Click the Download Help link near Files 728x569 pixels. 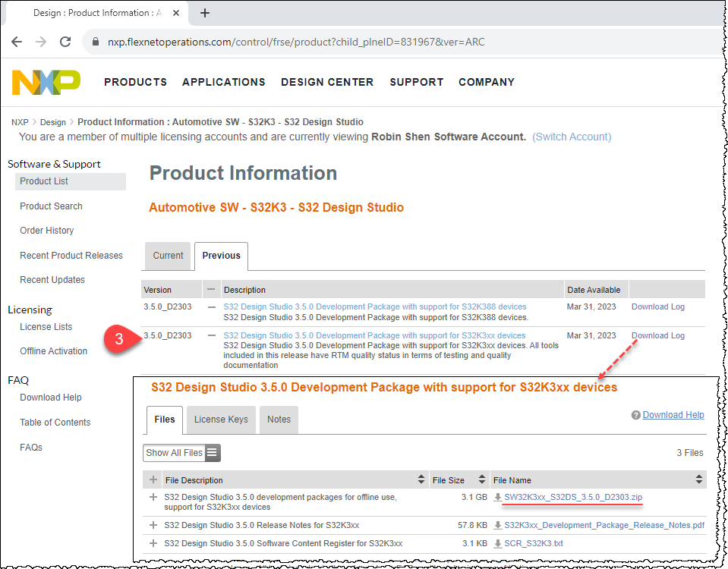coord(673,415)
